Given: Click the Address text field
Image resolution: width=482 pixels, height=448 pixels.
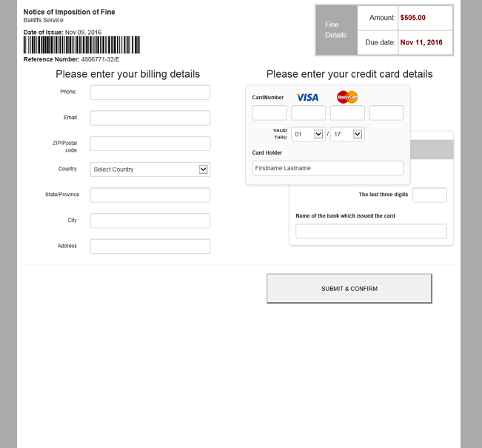Looking at the screenshot, I should point(150,247).
